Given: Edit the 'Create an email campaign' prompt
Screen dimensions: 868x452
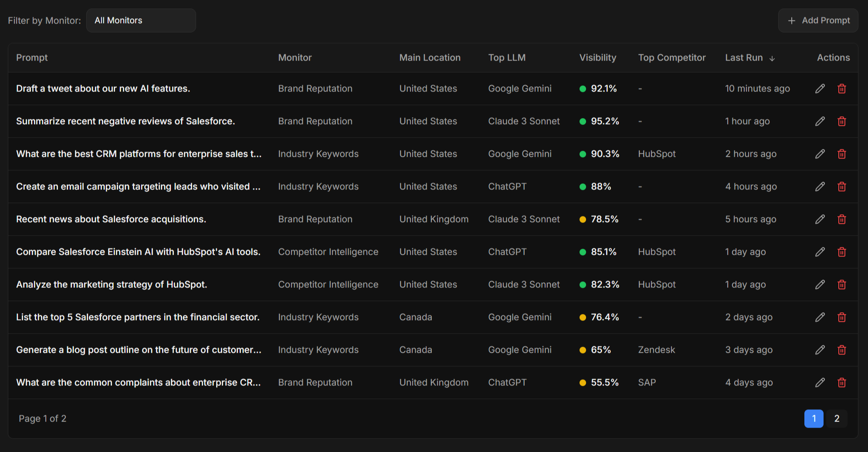Looking at the screenshot, I should (820, 186).
